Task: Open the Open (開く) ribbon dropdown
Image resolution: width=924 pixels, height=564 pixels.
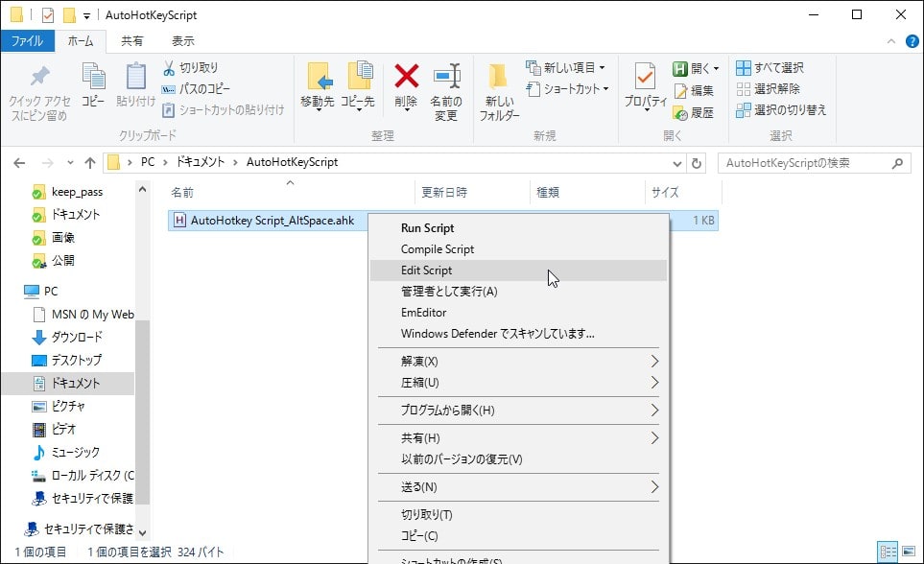Action: (x=696, y=68)
